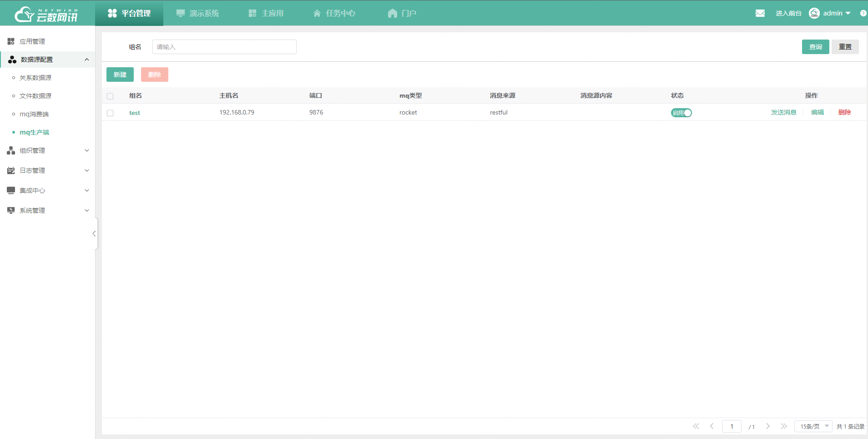Collapse the 数据源配置 menu chevron
Screen dimensions: 868x439
coord(86,60)
